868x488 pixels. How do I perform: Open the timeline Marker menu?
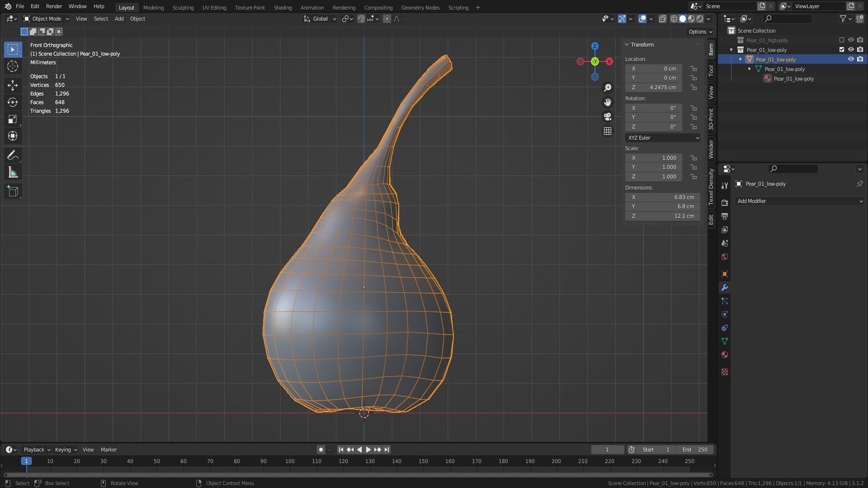point(108,450)
